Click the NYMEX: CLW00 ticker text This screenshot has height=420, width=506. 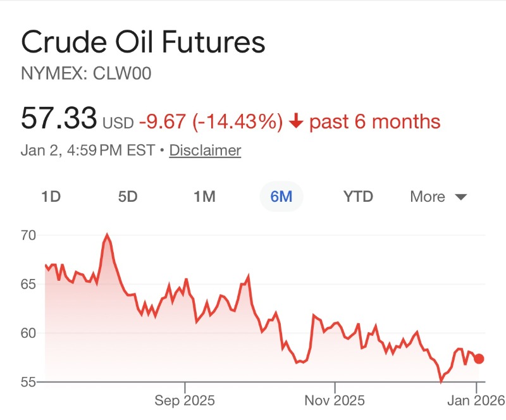87,74
